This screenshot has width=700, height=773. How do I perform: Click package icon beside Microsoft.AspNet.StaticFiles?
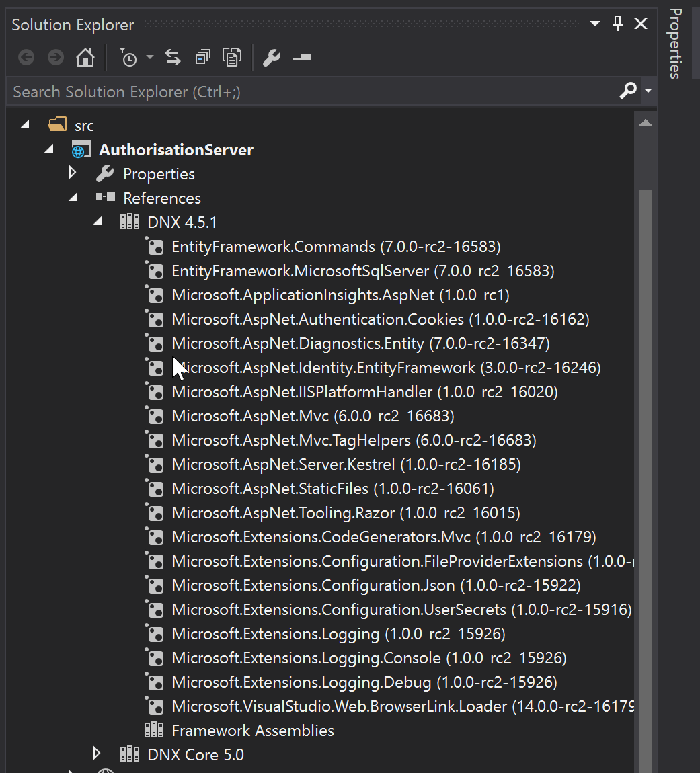click(x=154, y=487)
